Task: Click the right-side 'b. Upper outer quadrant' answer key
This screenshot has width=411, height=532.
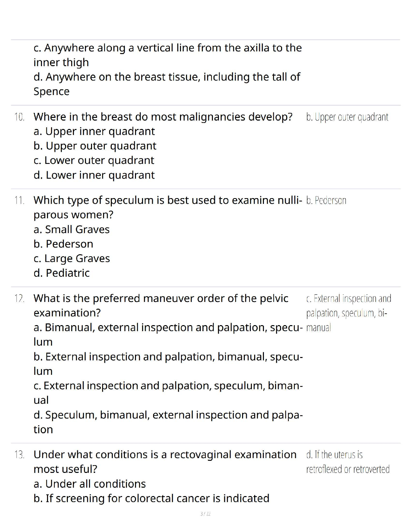Action: (x=347, y=117)
